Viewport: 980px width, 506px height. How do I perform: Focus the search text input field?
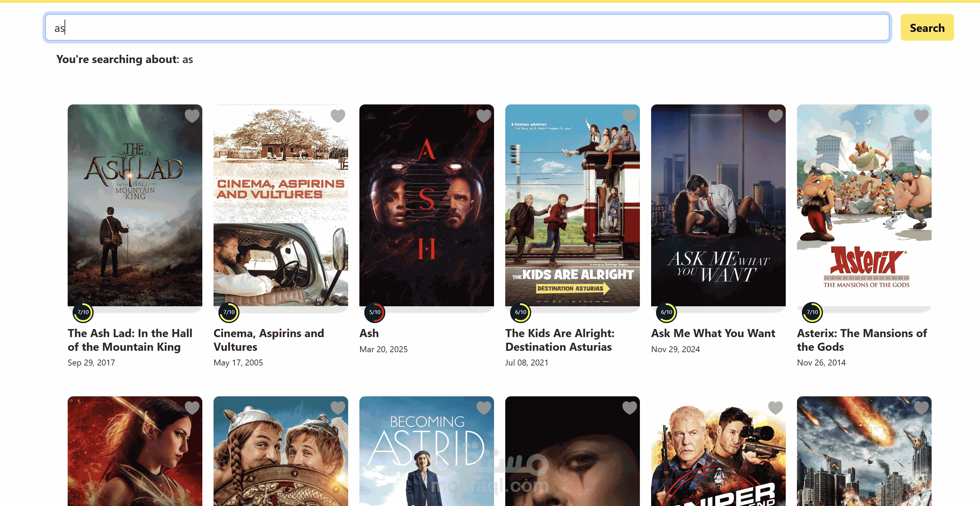click(x=467, y=28)
